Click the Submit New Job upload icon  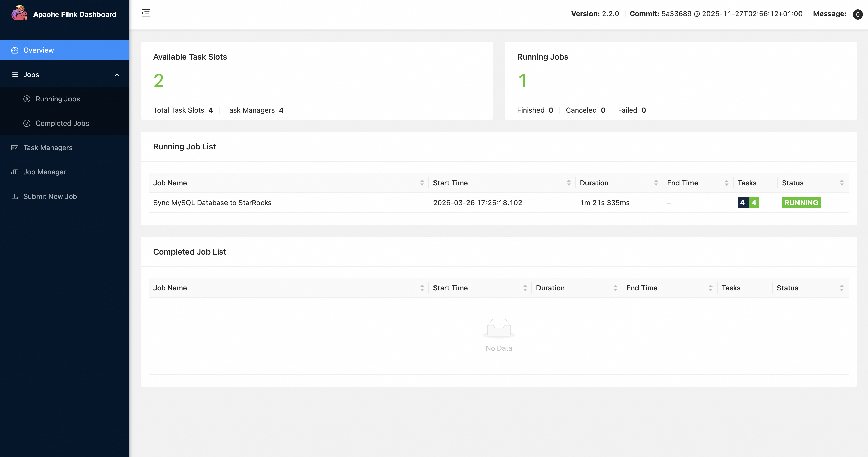[x=14, y=196]
